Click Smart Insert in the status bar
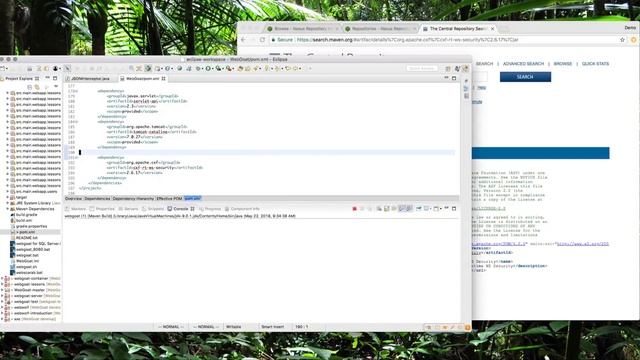This screenshot has width=640, height=360. pos(272,327)
